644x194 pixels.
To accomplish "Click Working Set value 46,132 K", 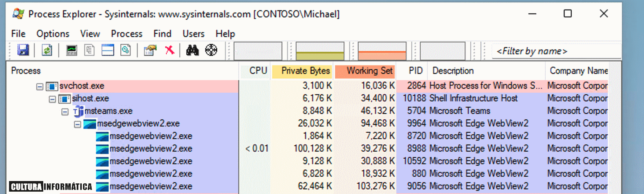I will tap(378, 111).
